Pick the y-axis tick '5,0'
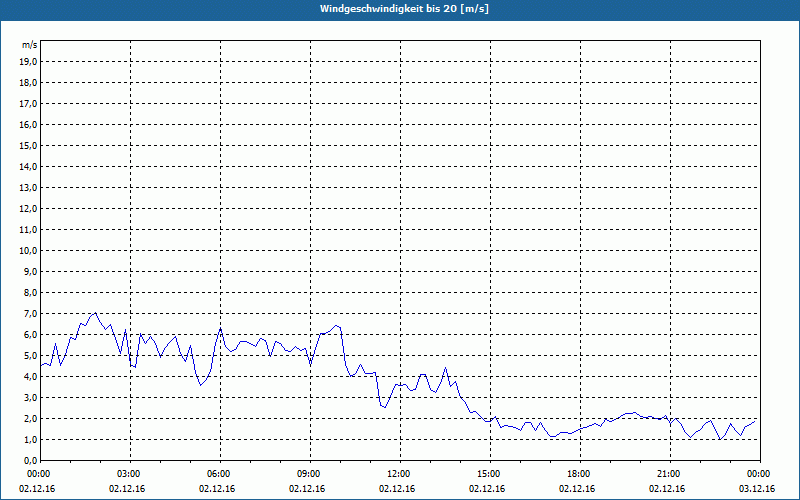The image size is (800, 500). pyautogui.click(x=30, y=356)
